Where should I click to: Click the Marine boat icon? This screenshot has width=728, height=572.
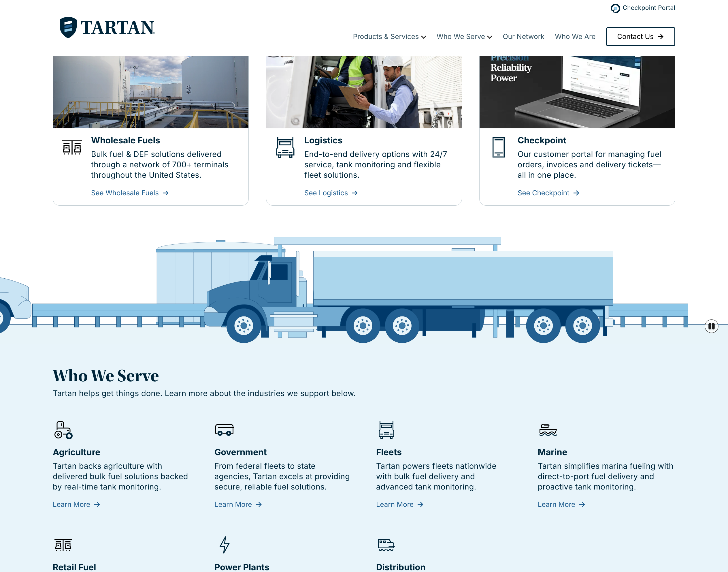548,430
